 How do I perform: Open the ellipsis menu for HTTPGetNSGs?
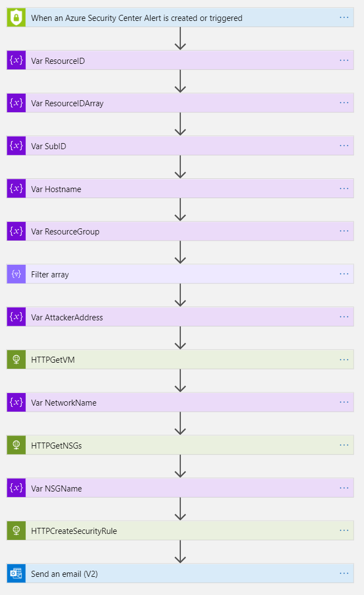344,445
